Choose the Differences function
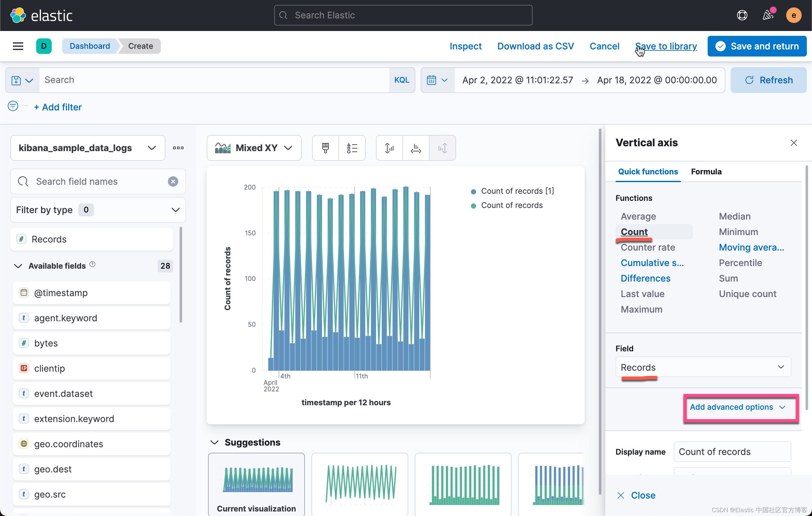The width and height of the screenshot is (812, 516). (x=645, y=278)
